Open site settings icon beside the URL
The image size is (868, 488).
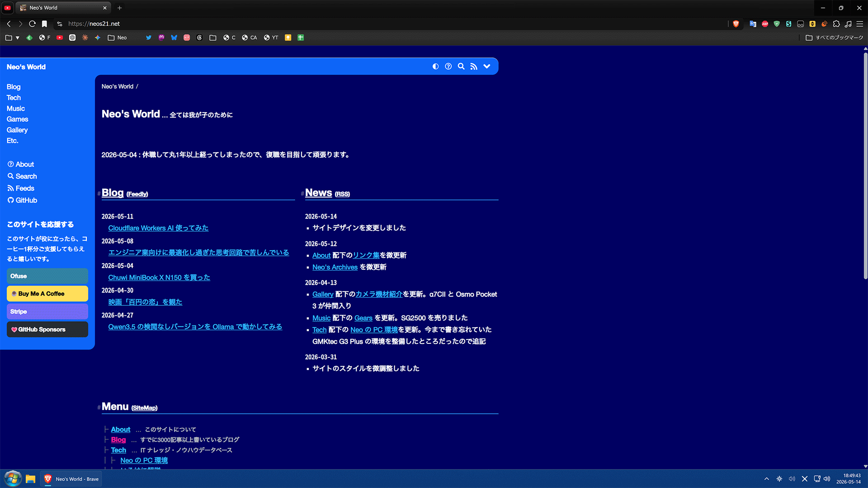click(60, 23)
